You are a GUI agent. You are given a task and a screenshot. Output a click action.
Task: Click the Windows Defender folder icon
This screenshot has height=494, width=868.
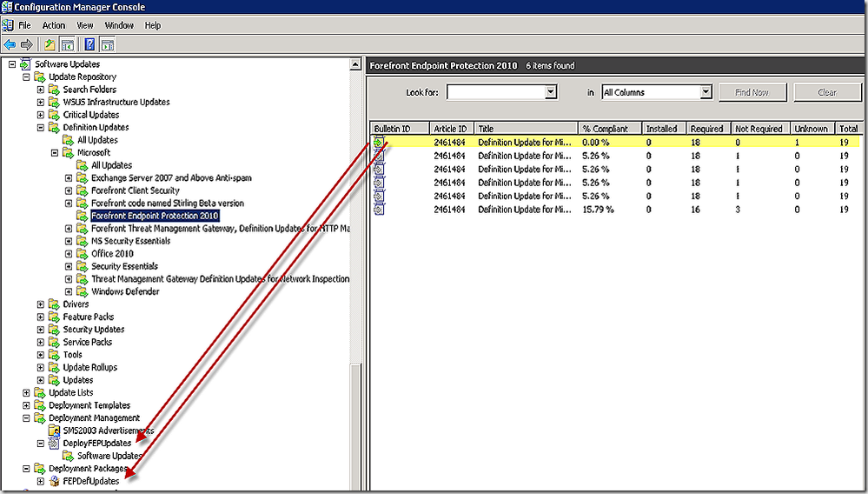click(x=82, y=291)
